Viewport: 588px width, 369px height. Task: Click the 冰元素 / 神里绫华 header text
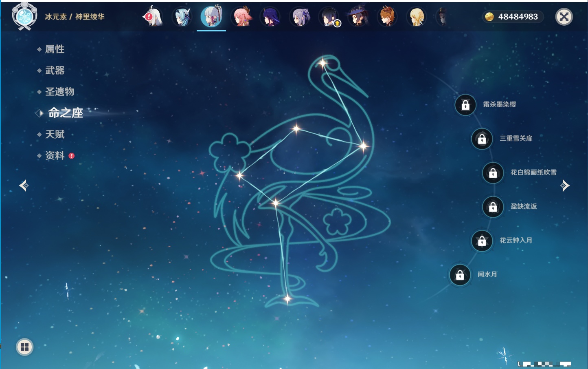[x=75, y=17]
